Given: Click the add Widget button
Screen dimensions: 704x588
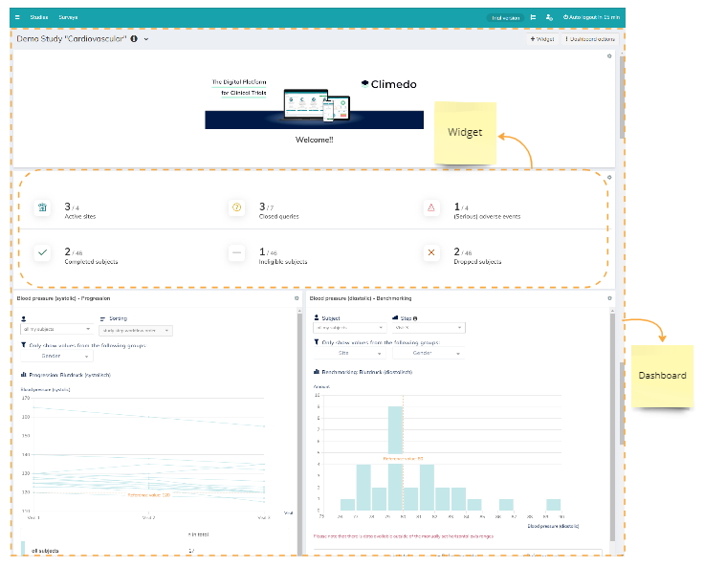Looking at the screenshot, I should click(x=542, y=39).
